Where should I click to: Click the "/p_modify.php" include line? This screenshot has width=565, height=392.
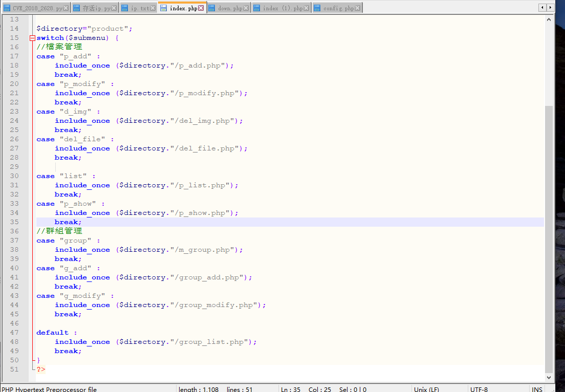[151, 93]
